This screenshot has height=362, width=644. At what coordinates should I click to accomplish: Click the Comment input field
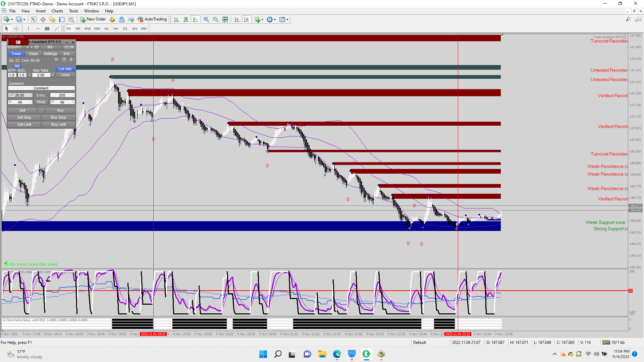(41, 88)
